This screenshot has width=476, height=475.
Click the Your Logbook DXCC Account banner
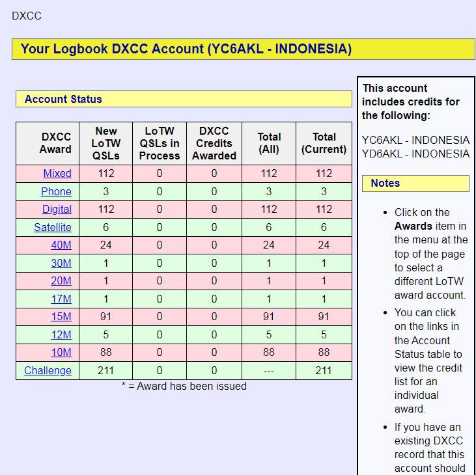click(186, 49)
